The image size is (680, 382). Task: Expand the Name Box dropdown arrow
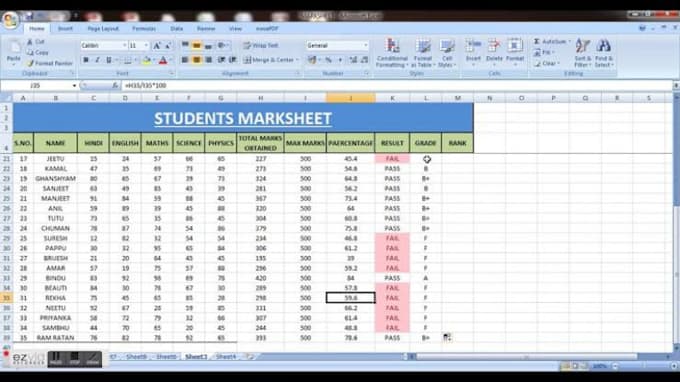coord(74,85)
